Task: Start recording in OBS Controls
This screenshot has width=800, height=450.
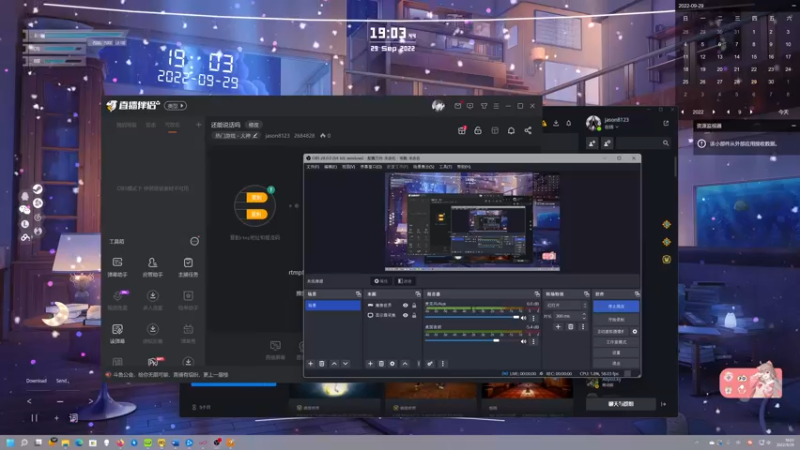Action: pyautogui.click(x=616, y=320)
